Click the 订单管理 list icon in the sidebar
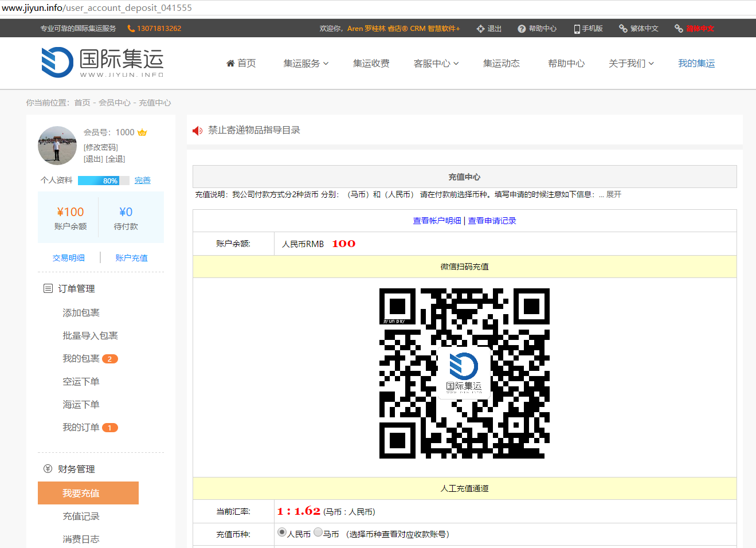Screen dimensions: 756x548 pos(48,288)
